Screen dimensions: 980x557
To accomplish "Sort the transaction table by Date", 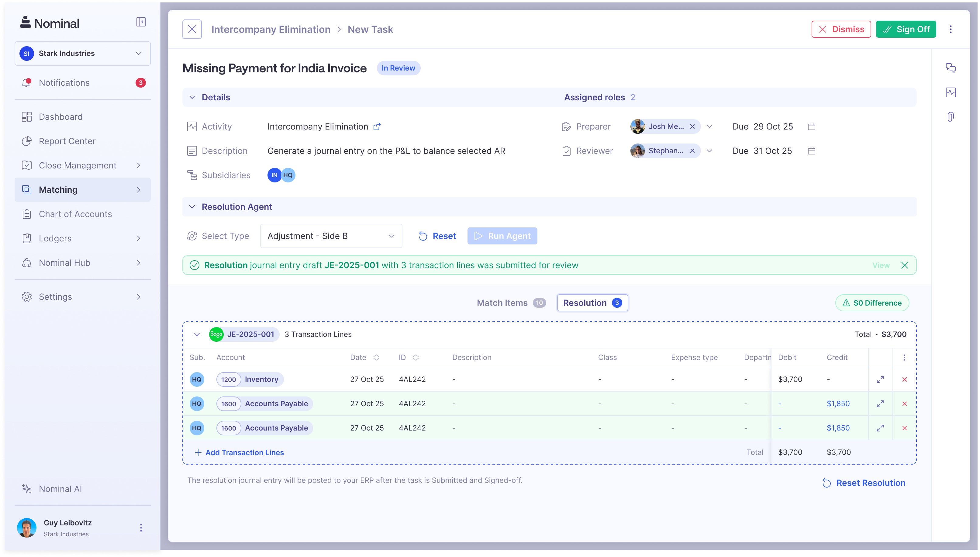I will [x=376, y=357].
